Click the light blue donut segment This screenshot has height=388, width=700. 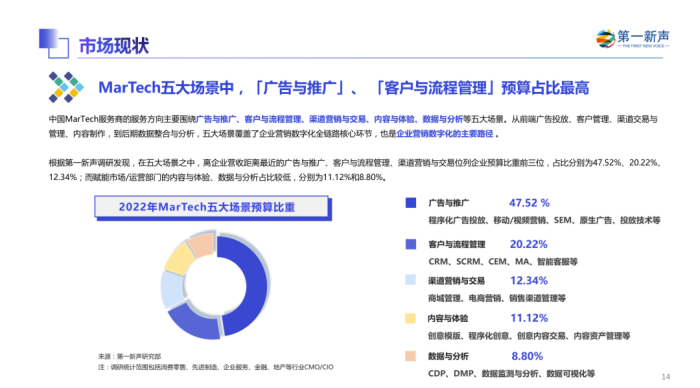coord(173,289)
